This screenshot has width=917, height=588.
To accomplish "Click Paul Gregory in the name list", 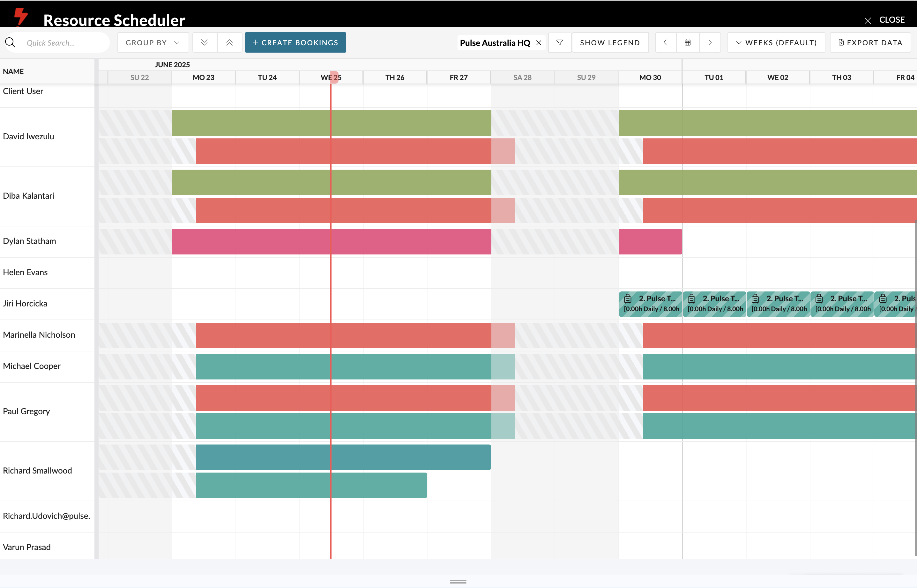I will [x=26, y=411].
